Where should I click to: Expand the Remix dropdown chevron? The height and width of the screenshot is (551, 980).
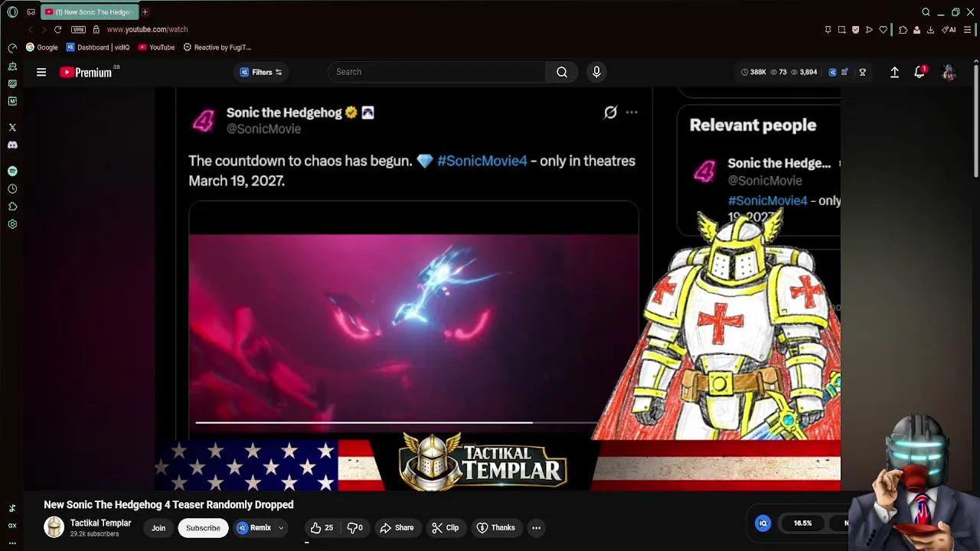(x=281, y=528)
